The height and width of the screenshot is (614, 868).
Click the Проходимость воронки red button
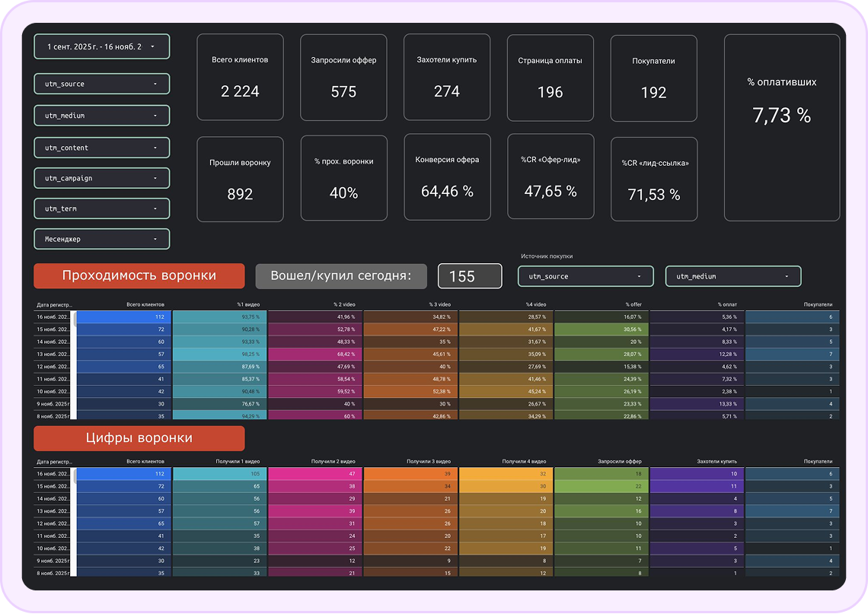(139, 276)
